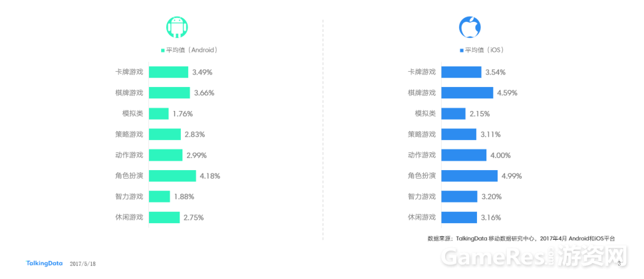Click the 数据来源 TalkingData source note
This screenshot has width=644, height=279.
click(521, 238)
